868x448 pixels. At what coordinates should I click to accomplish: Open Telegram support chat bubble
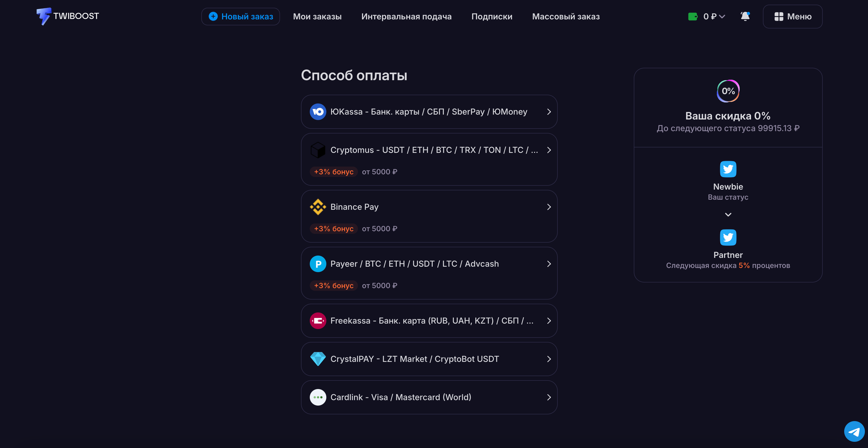854,431
